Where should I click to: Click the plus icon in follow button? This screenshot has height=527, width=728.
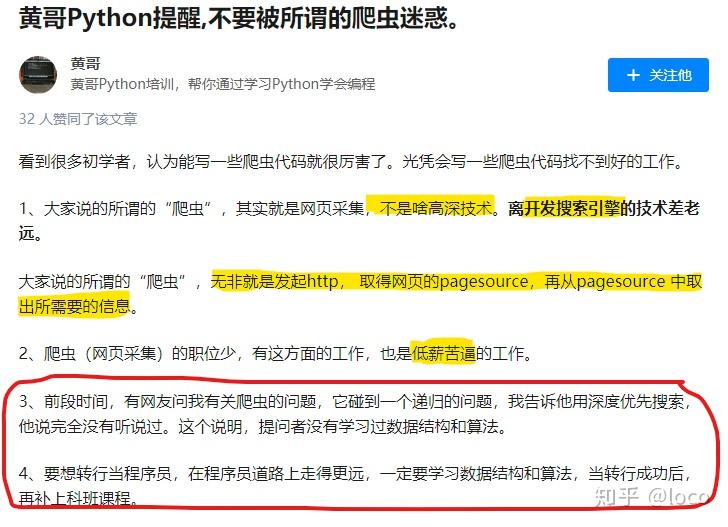click(x=633, y=75)
